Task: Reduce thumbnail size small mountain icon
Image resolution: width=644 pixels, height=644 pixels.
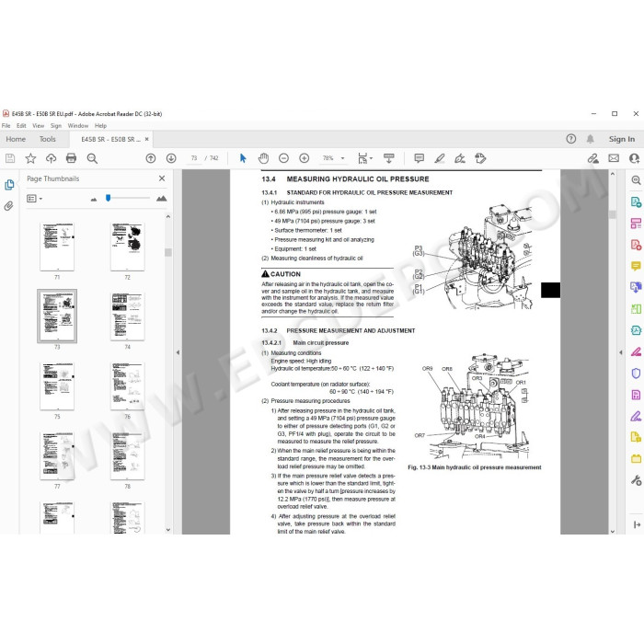Action: tap(94, 200)
